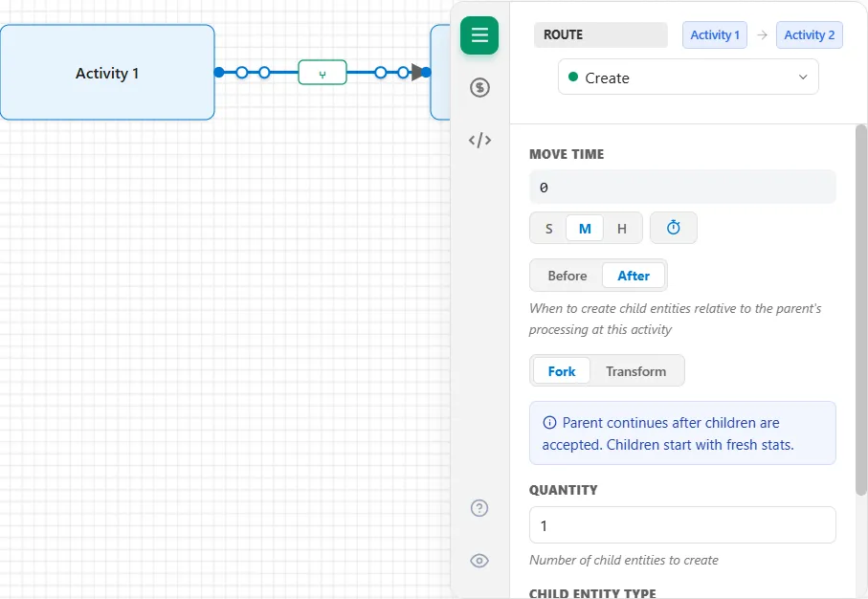Click the info icon in the notice
This screenshot has height=599, width=868.
click(549, 423)
